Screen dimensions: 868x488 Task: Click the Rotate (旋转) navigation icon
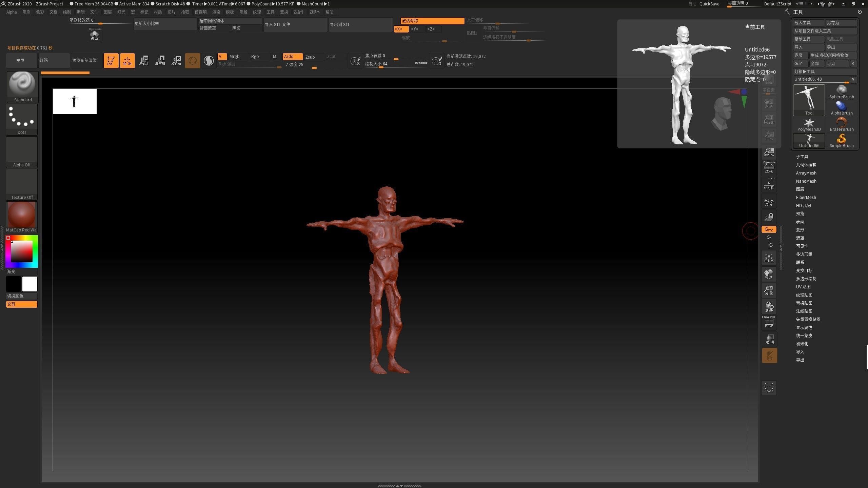[769, 307]
